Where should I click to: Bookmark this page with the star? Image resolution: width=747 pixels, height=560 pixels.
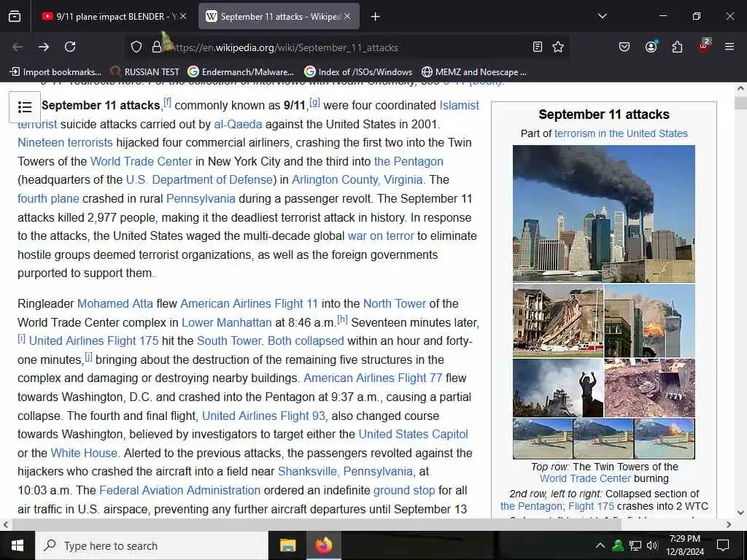pyautogui.click(x=558, y=47)
